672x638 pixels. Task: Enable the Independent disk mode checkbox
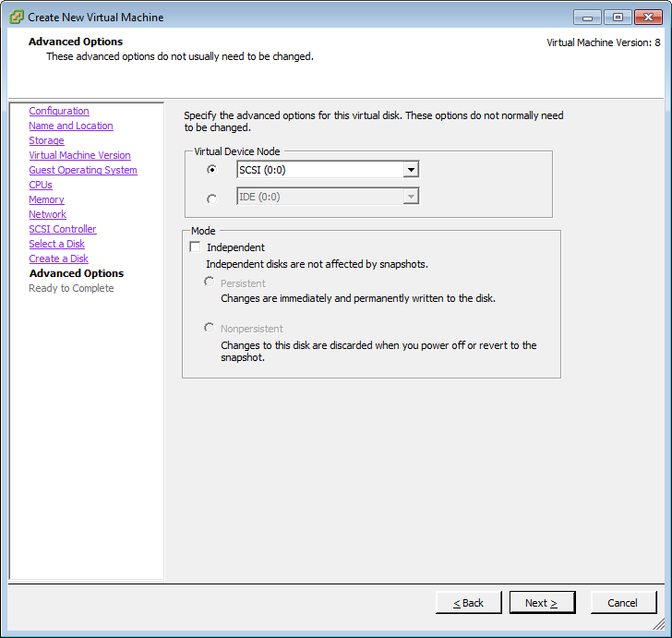[x=195, y=247]
